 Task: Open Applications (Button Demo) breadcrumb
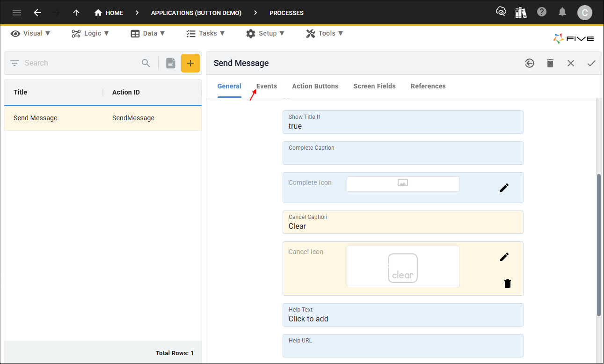click(196, 13)
